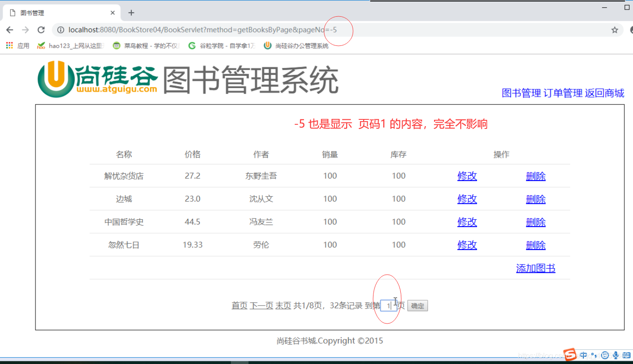The width and height of the screenshot is (633, 364).
Task: Open the 谷粒学院 bookmark
Action: tap(222, 46)
